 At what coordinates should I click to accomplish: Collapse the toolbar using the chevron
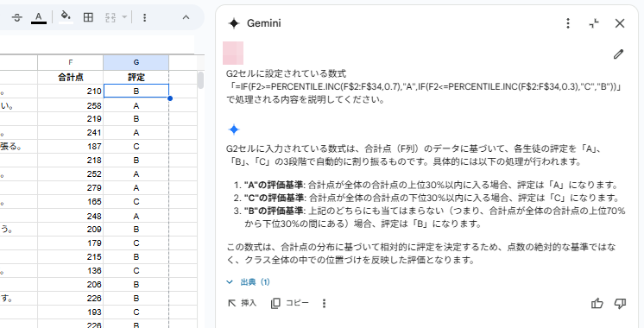coord(186,17)
